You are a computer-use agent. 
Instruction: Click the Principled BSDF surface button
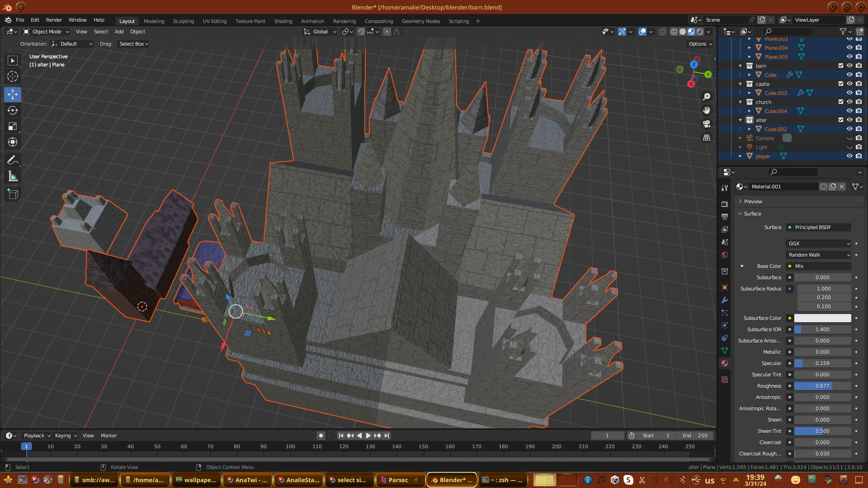point(818,227)
